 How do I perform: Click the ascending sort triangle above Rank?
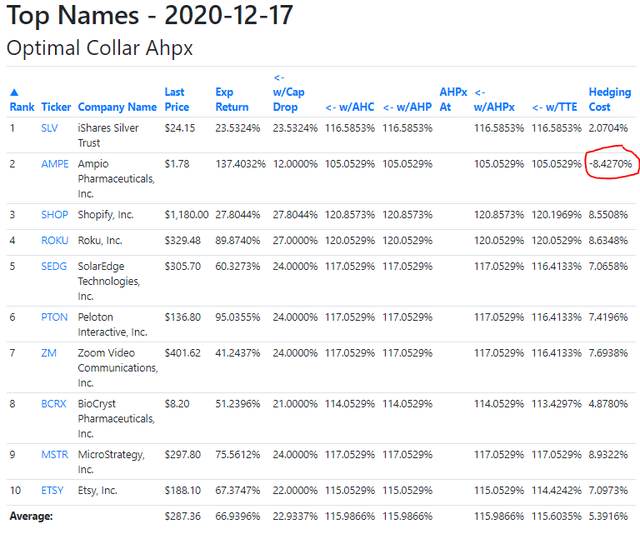[14, 92]
